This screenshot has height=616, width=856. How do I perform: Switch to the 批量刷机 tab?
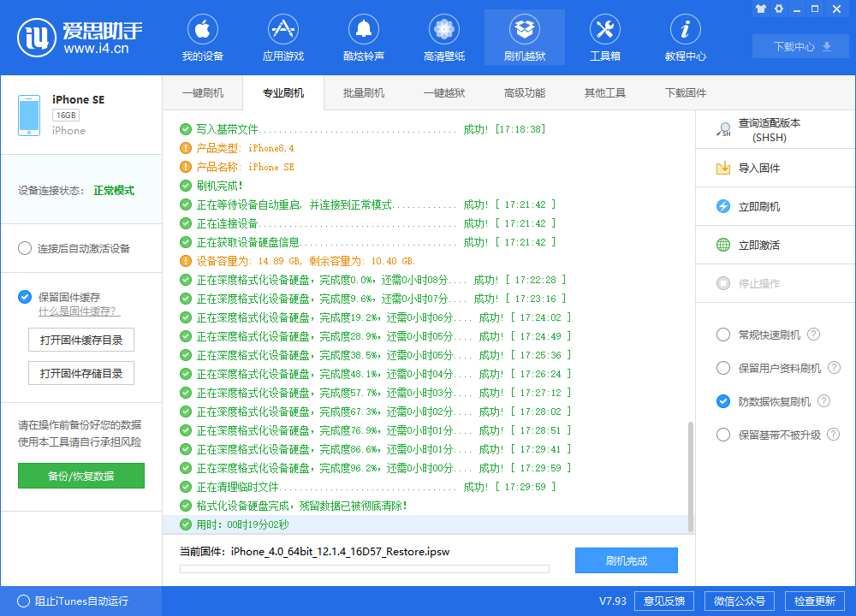pos(363,92)
